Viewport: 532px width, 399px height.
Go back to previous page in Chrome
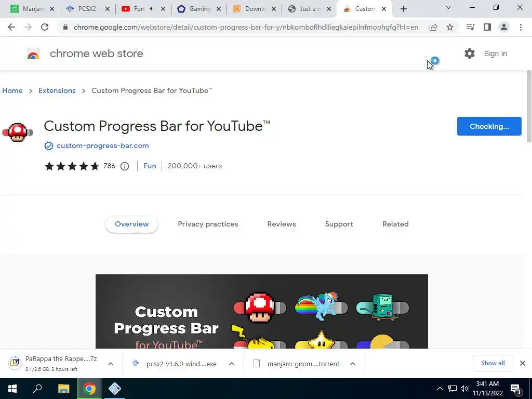pyautogui.click(x=11, y=27)
